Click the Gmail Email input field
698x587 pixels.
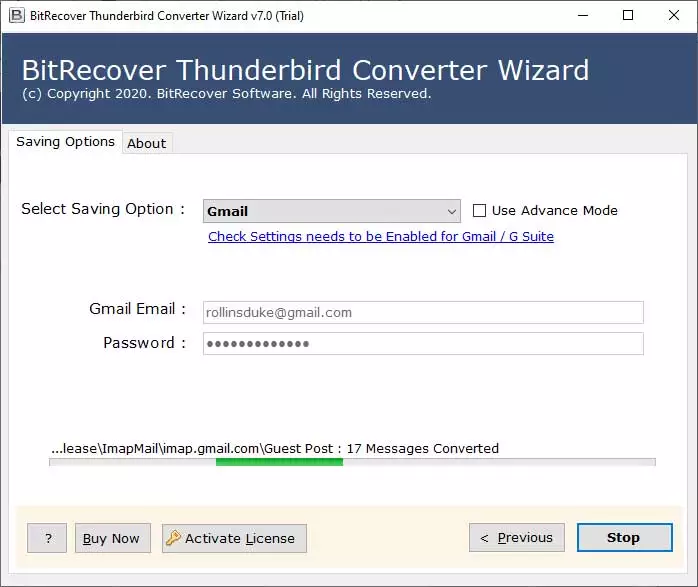click(423, 312)
